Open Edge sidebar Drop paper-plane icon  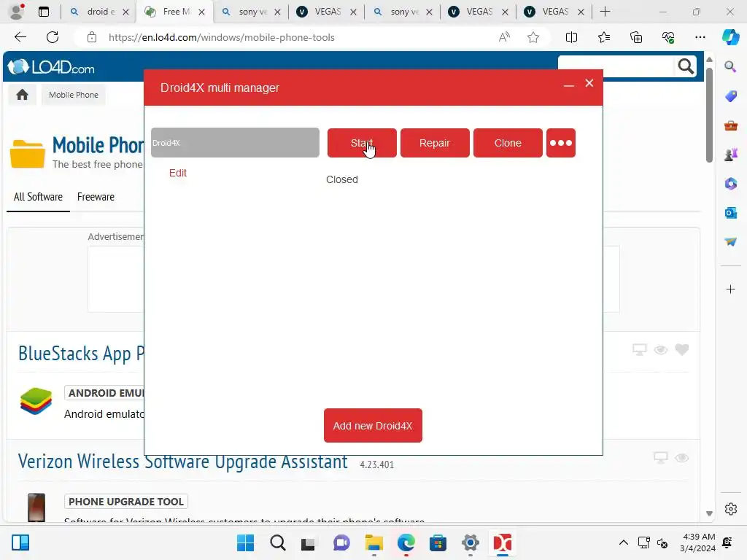click(x=730, y=241)
